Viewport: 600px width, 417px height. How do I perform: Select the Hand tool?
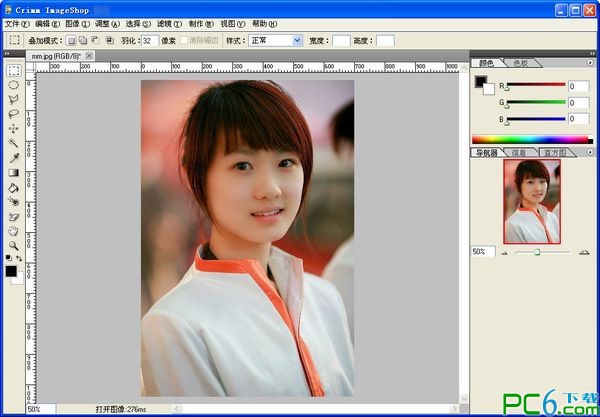pos(14,231)
